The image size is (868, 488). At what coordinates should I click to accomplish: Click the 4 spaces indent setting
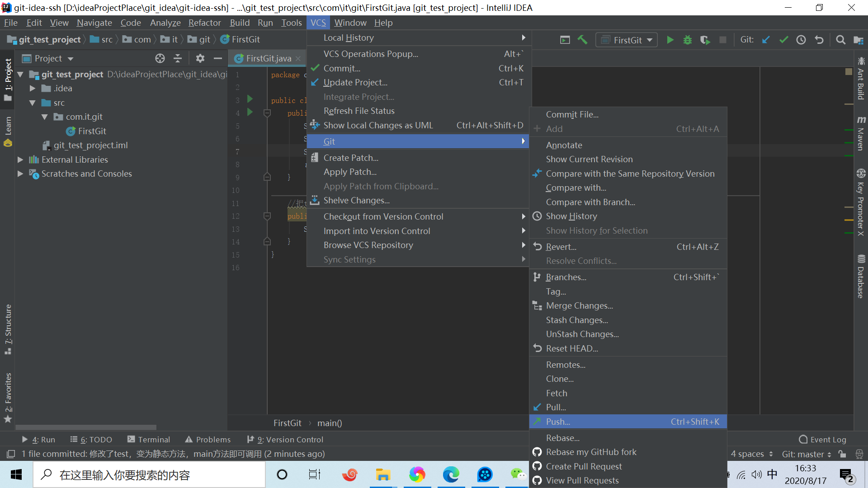[x=751, y=454]
